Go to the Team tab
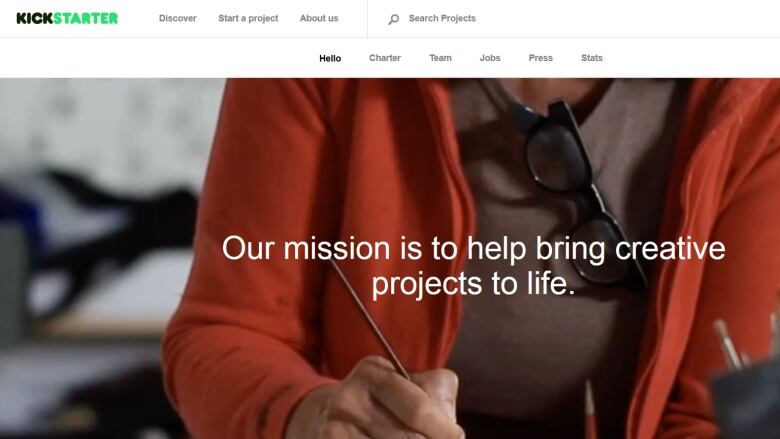 [x=440, y=58]
